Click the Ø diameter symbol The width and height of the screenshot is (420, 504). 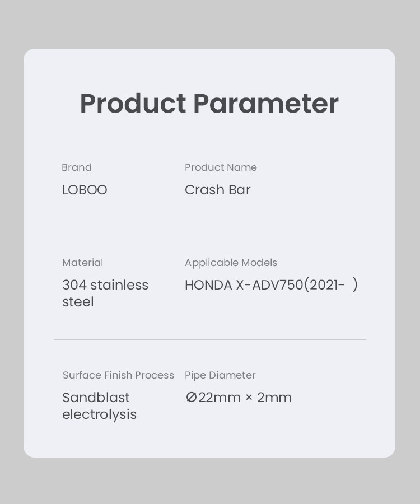click(191, 398)
